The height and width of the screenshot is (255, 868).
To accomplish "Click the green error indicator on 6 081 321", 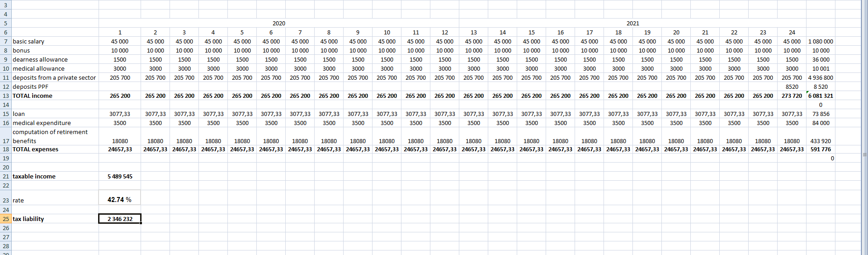I will 808,92.
